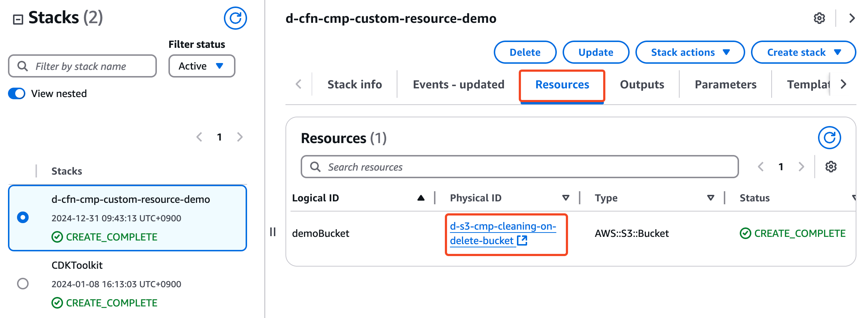Toggle View nested switch off
Screen dimensions: 868x318
(17, 93)
